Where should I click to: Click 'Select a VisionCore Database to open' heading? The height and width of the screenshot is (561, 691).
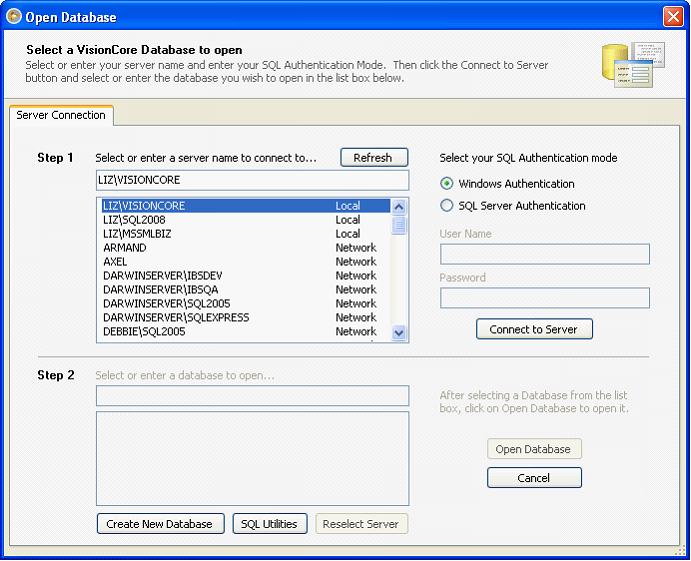click(x=134, y=50)
